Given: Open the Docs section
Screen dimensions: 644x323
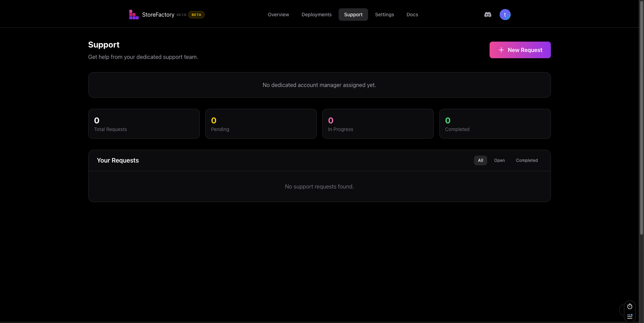Looking at the screenshot, I should pos(412,15).
